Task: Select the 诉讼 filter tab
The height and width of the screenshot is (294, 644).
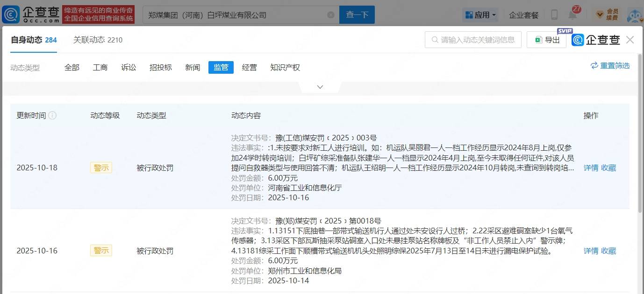Action: 129,67
